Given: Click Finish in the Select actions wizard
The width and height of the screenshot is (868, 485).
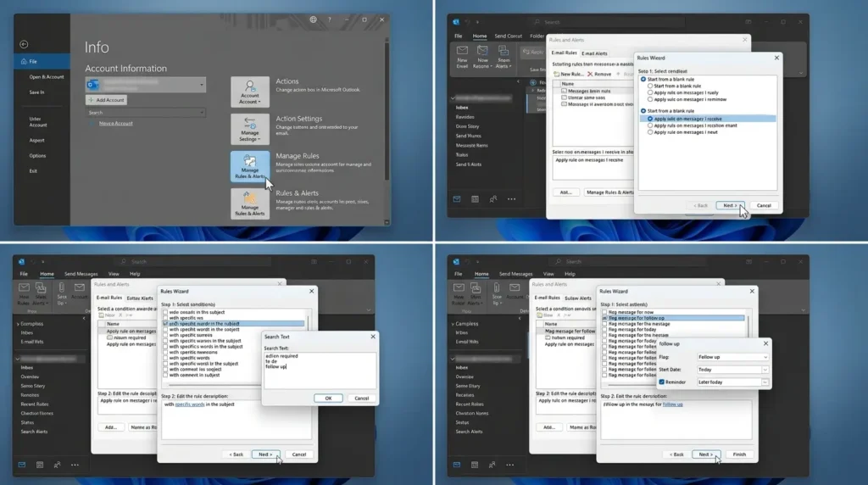Looking at the screenshot, I should (x=739, y=454).
